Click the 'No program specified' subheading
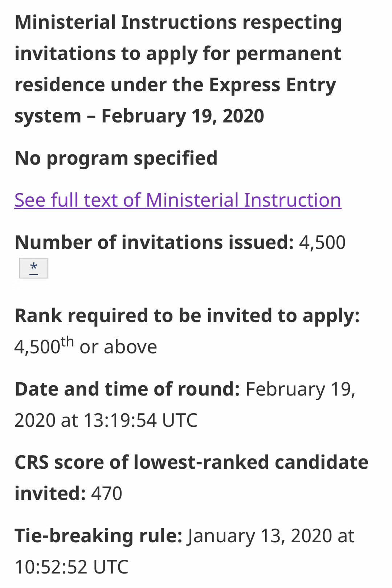Screen dimensions: 392x588 click(116, 158)
